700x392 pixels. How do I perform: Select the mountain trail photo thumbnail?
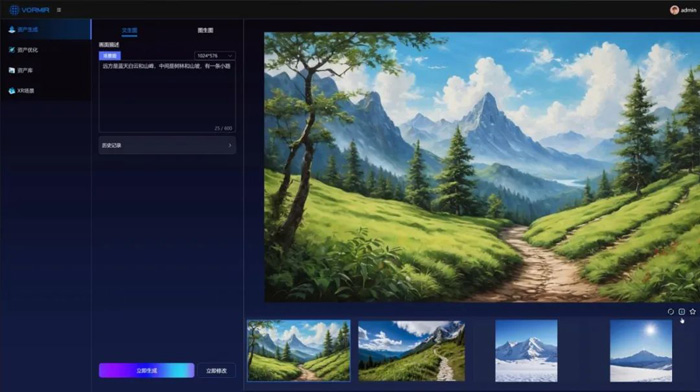tap(411, 351)
